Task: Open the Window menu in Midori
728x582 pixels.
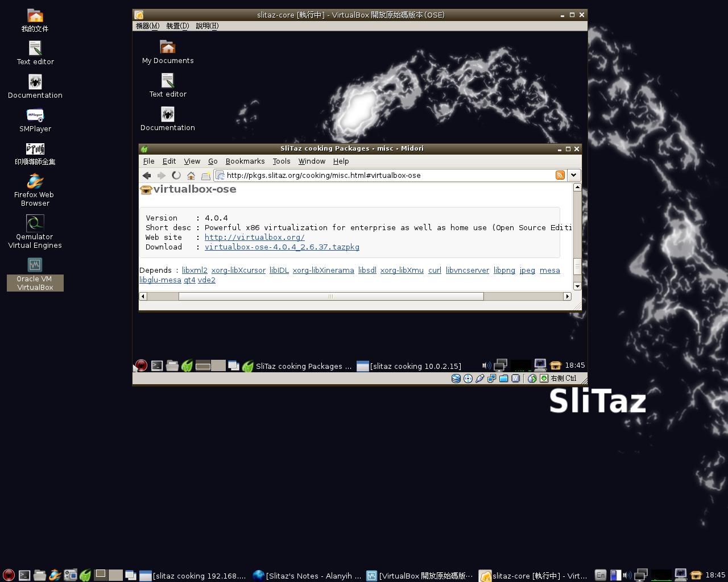Action: (x=312, y=161)
